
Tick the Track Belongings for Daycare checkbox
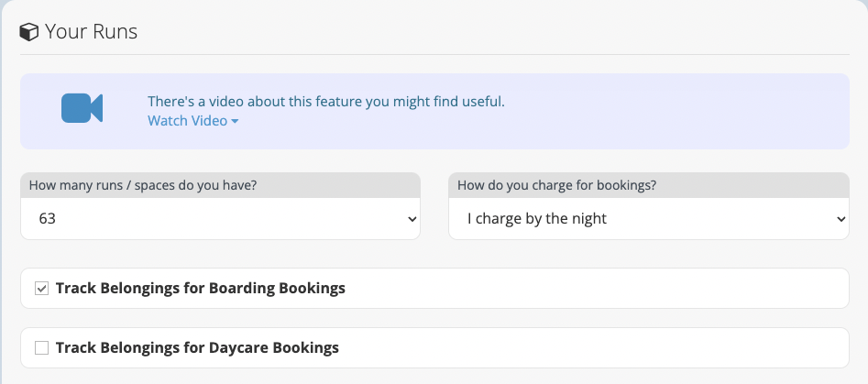coord(41,348)
